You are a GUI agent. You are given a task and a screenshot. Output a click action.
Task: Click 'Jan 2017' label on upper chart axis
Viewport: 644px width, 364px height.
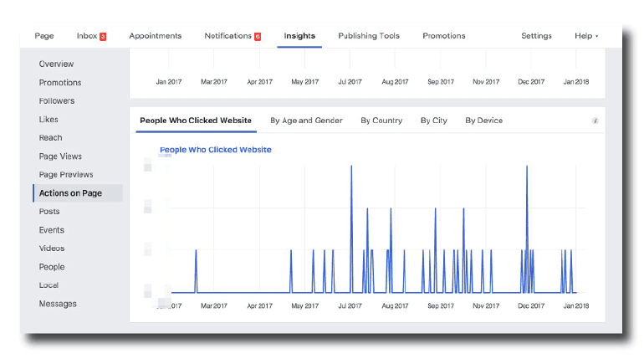[x=168, y=82]
